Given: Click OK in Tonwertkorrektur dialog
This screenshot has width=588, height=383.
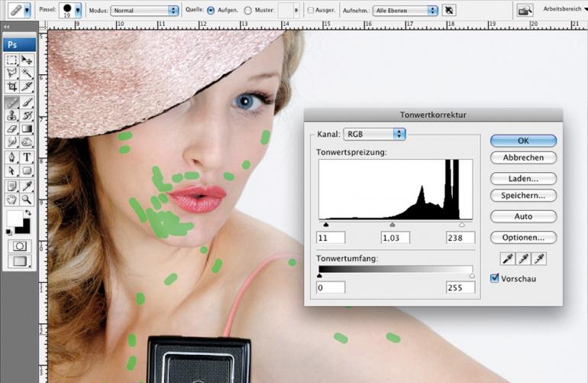Looking at the screenshot, I should (523, 141).
